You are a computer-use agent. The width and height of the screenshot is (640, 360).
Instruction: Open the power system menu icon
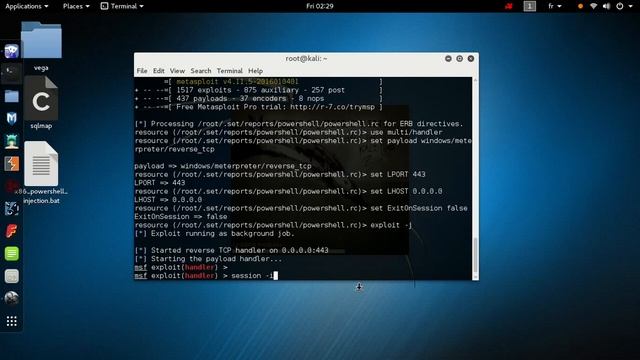point(620,6)
